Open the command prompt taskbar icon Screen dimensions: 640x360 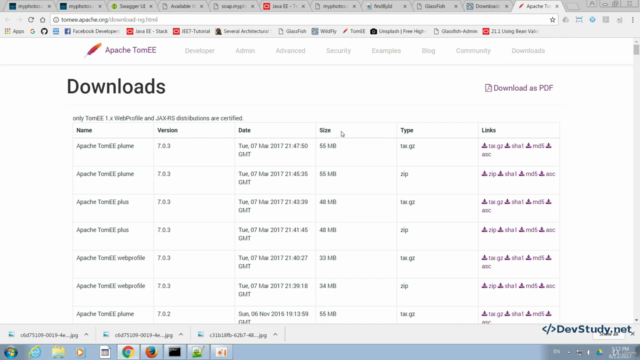(175, 352)
